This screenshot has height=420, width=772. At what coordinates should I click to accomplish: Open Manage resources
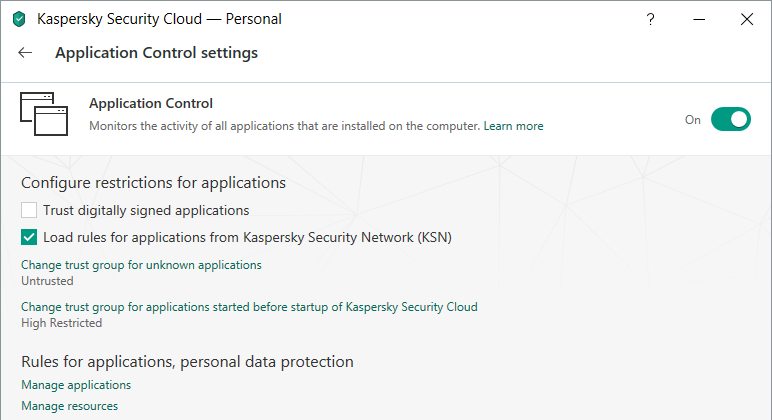pos(69,406)
